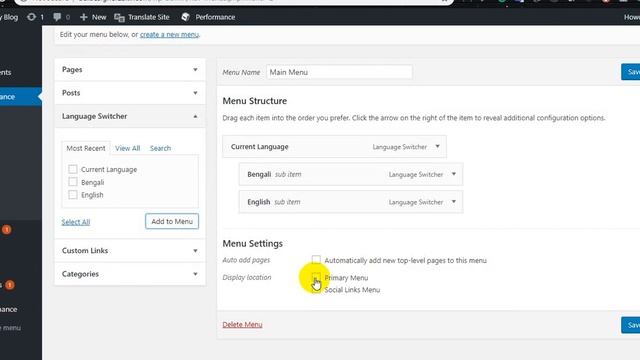Switch to the Search tab
The image size is (640, 360).
pos(160,148)
